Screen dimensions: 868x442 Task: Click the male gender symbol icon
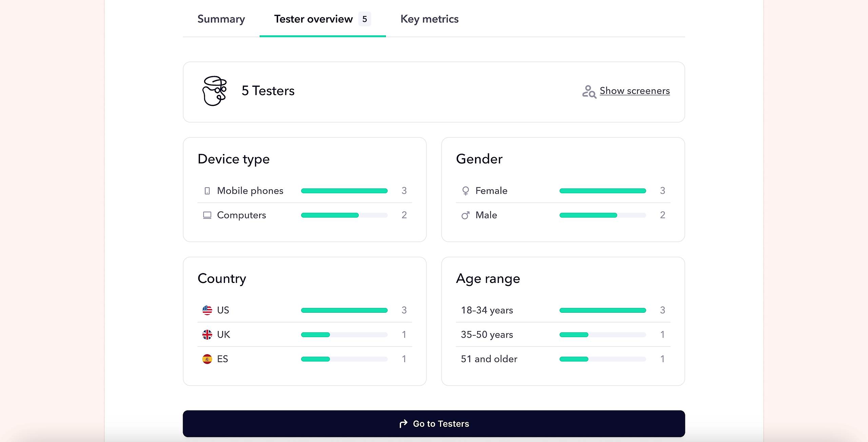point(466,215)
